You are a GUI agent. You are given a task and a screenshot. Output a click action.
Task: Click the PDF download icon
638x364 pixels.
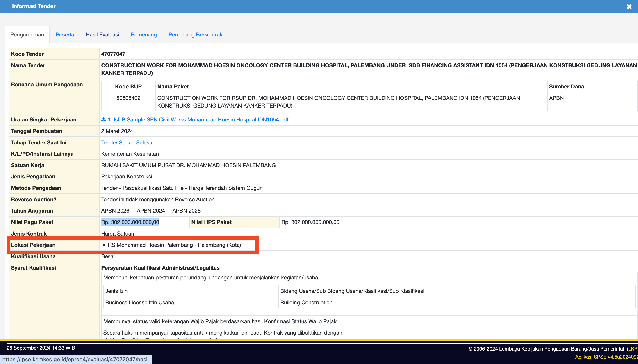[x=103, y=119]
